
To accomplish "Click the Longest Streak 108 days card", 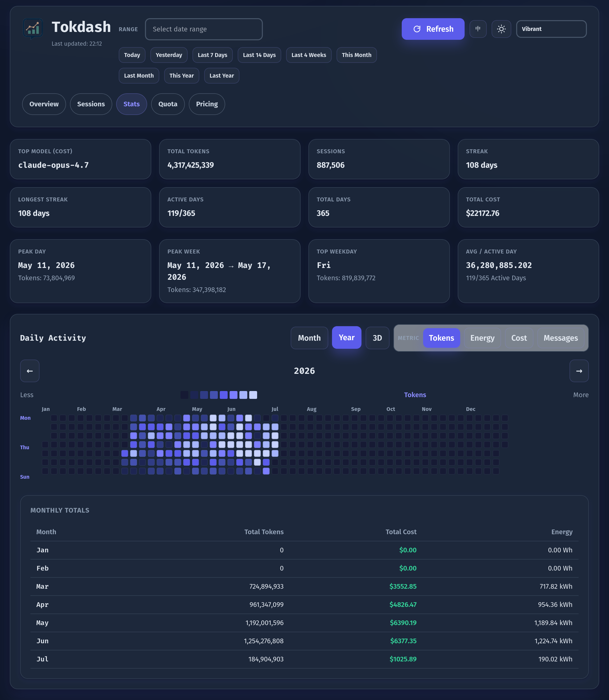I will (x=81, y=207).
